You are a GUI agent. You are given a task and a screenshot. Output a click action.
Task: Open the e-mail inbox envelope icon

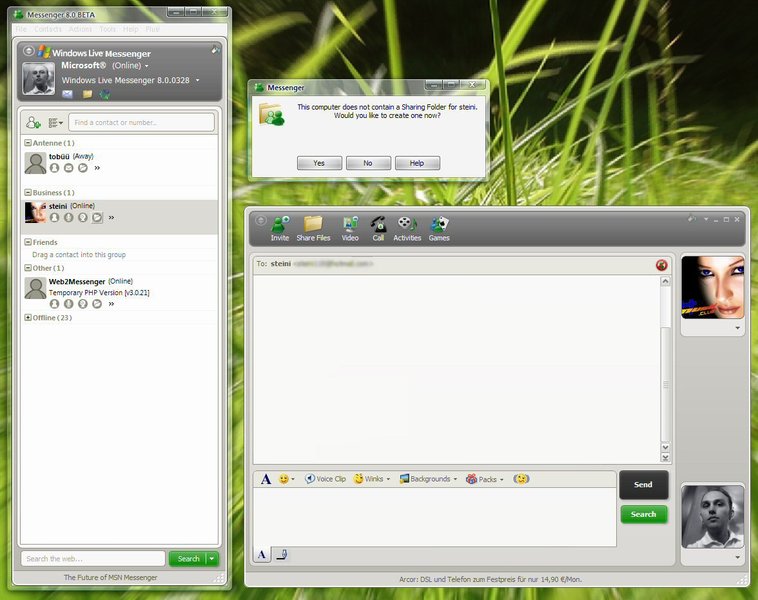pyautogui.click(x=68, y=95)
